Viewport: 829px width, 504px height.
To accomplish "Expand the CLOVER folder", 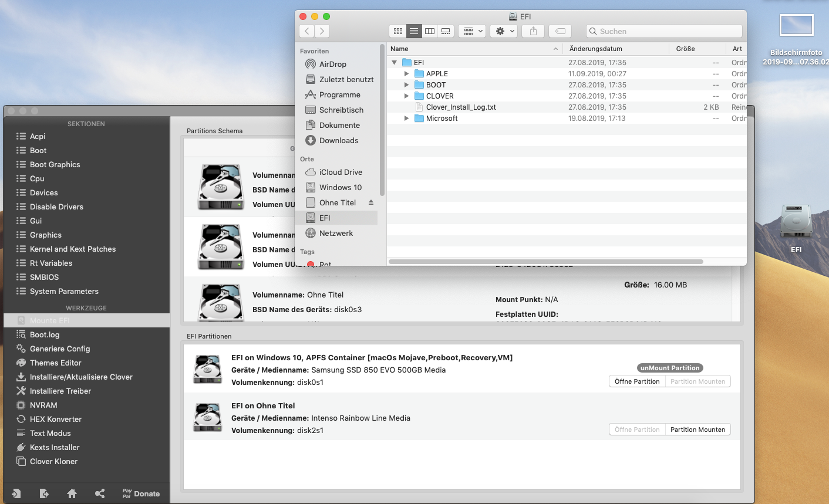I will coord(406,96).
